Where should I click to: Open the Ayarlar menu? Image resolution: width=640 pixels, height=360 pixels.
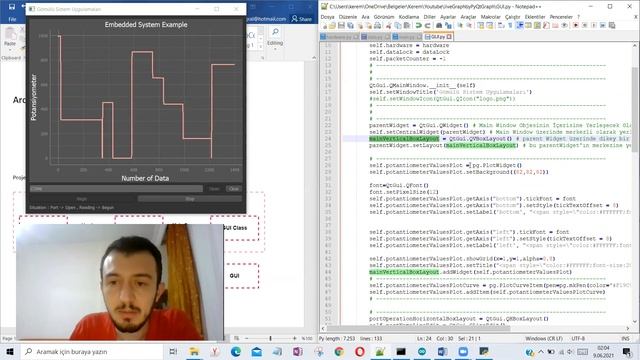(x=448, y=17)
